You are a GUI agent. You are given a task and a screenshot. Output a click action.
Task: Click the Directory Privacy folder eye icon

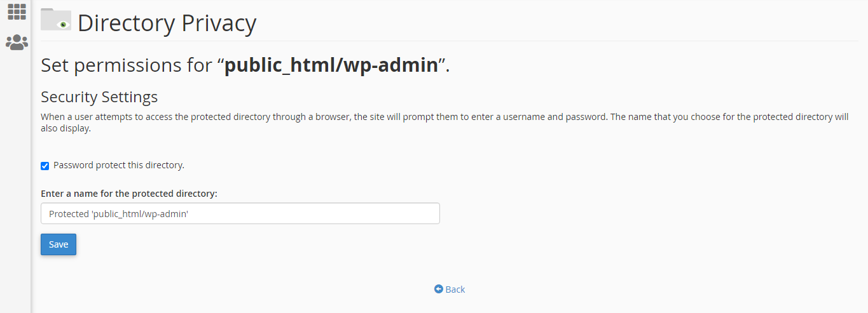[56, 20]
